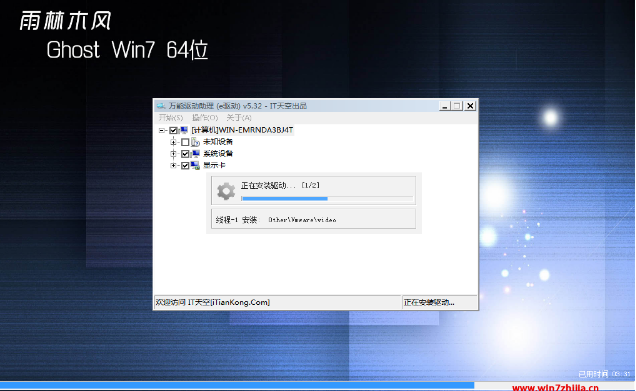This screenshot has width=636, height=391.
Task: Click the disabled maximize window button
Action: click(457, 106)
